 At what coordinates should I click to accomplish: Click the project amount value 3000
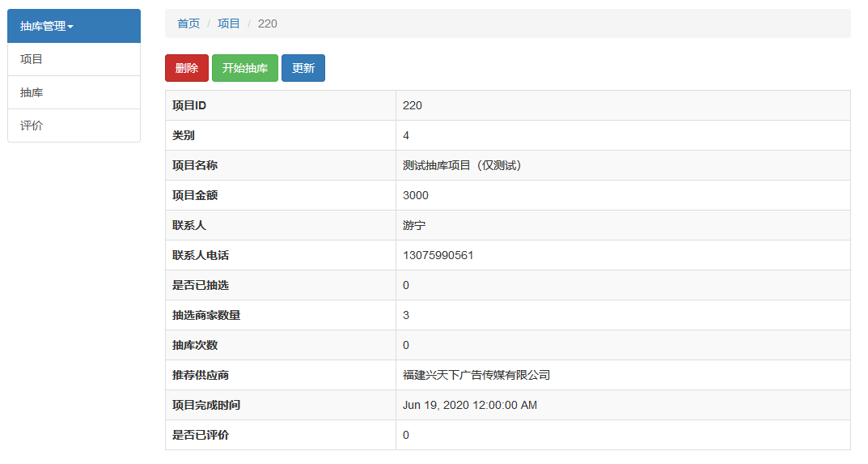click(x=416, y=195)
